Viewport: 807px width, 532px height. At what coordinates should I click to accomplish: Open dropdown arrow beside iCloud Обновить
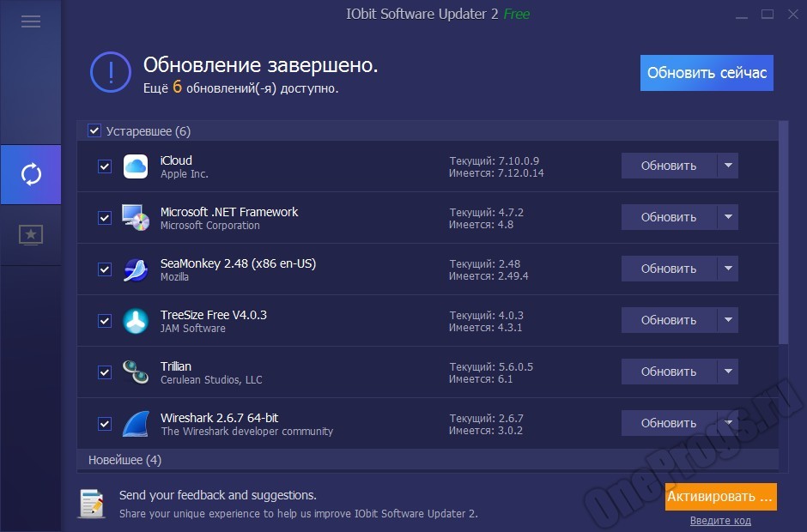pos(728,166)
